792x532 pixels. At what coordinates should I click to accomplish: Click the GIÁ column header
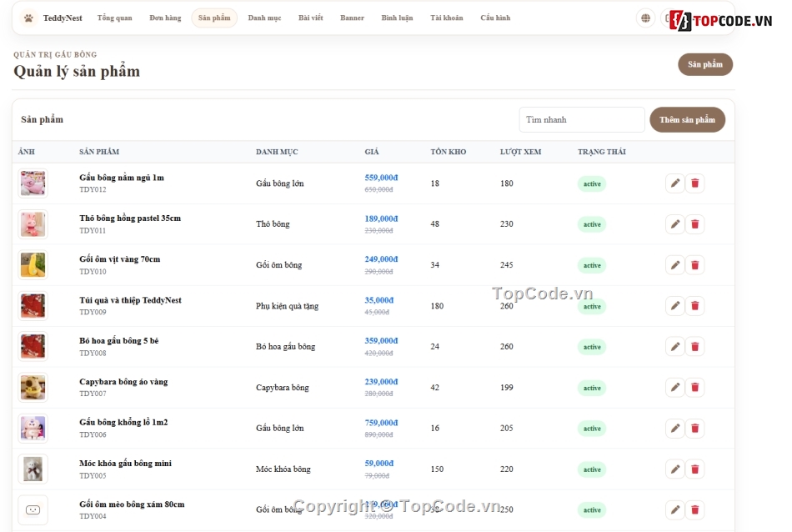pyautogui.click(x=372, y=152)
